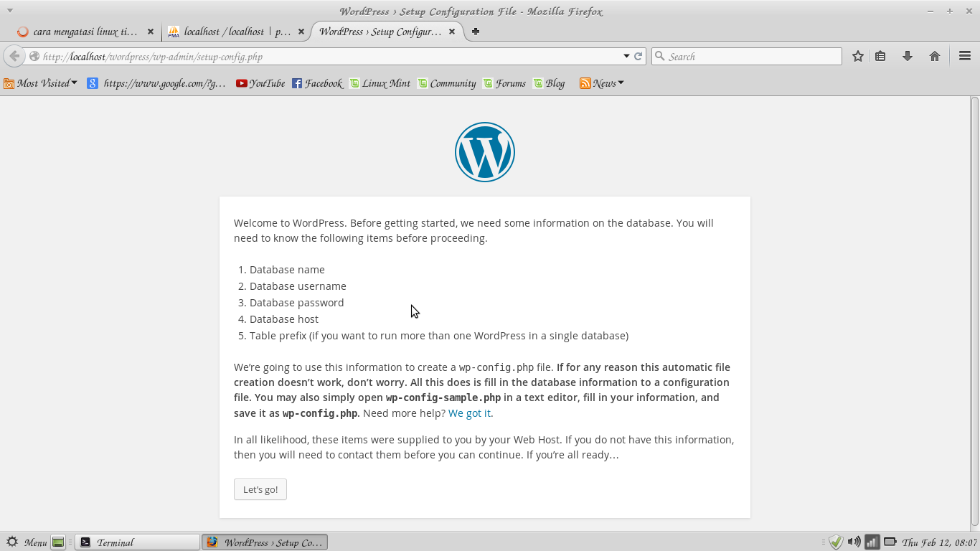
Task: Click the clock showing Thu Feb 12
Action: (940, 542)
